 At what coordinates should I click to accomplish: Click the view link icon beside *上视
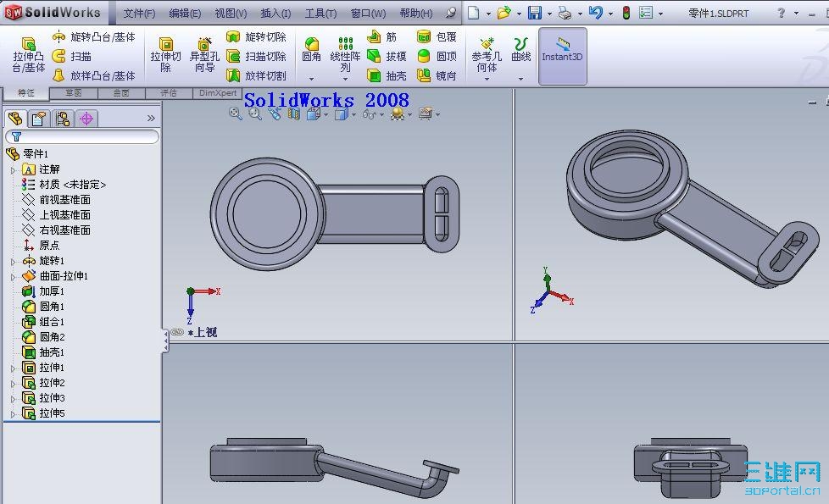coord(177,332)
